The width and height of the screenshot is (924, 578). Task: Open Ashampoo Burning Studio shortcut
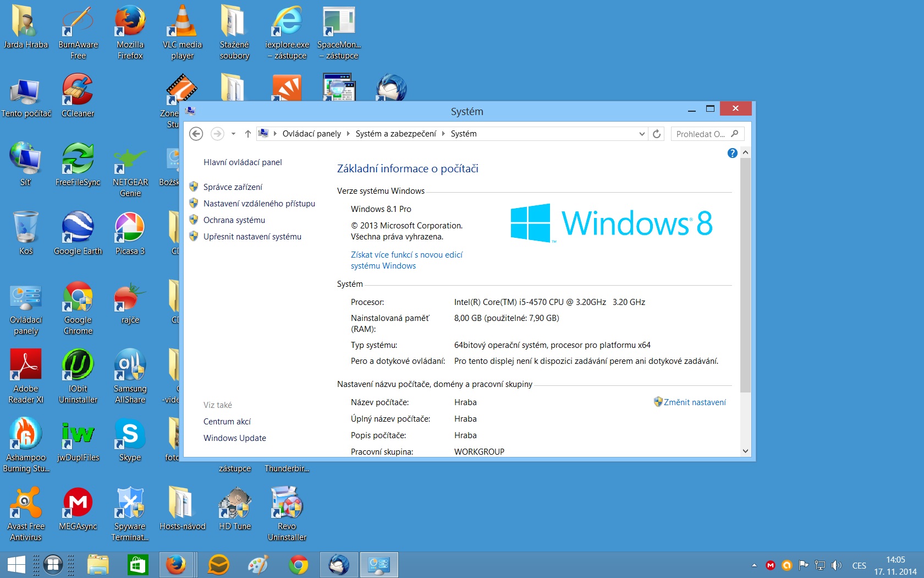(x=26, y=446)
